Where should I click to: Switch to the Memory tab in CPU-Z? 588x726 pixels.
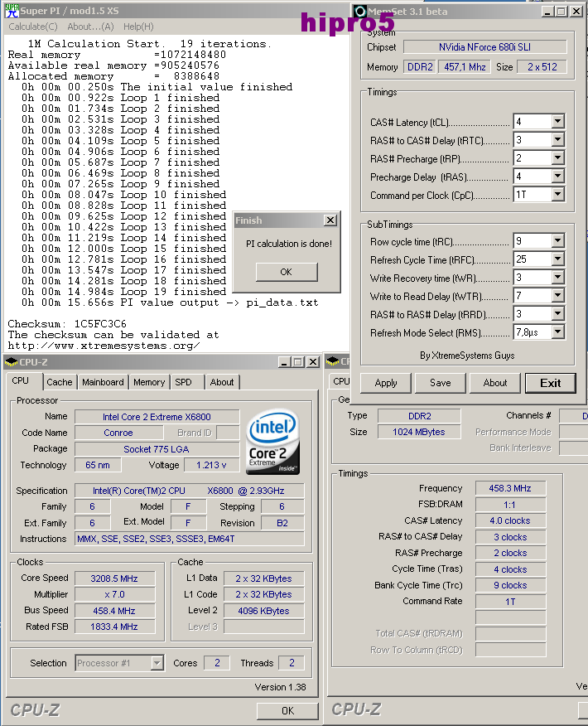click(149, 382)
